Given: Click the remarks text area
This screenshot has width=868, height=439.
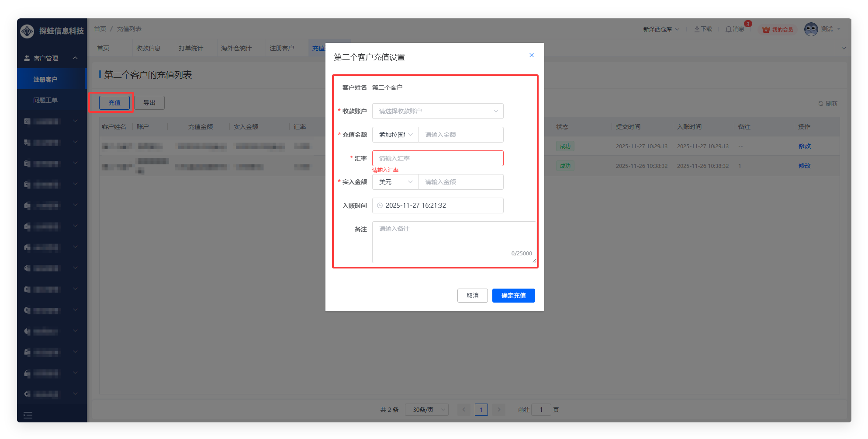Looking at the screenshot, I should 453,242.
